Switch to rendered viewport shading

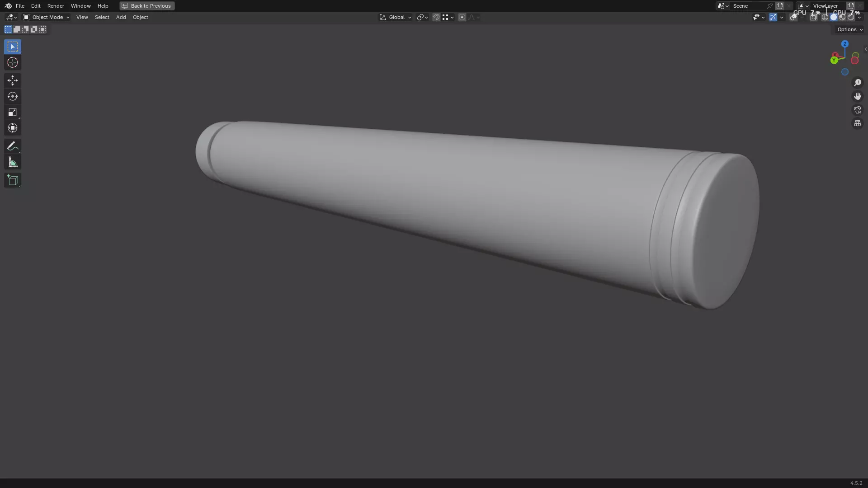[x=851, y=17]
